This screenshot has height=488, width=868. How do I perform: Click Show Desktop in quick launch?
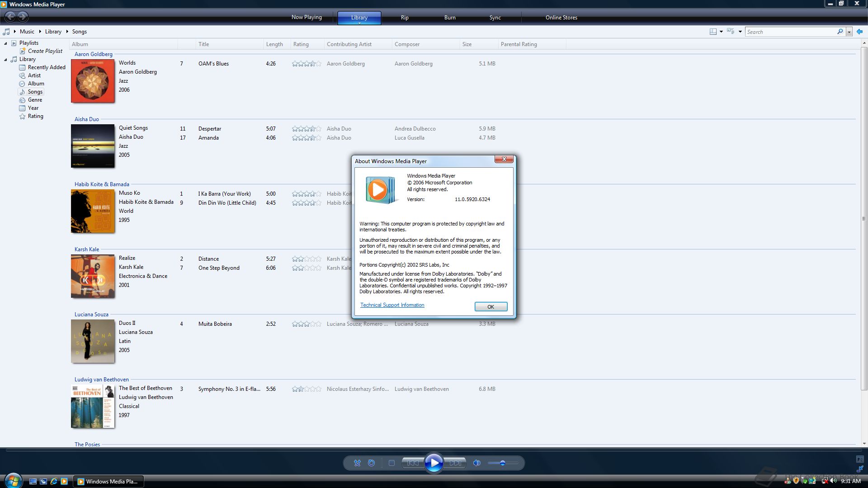point(33,481)
